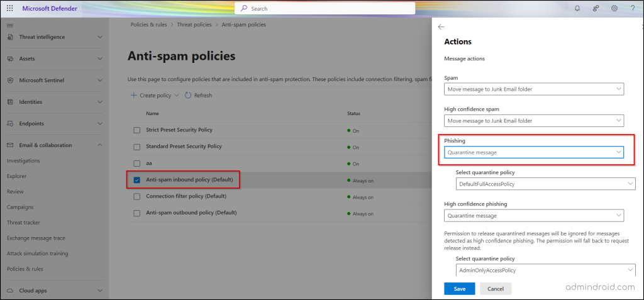Click the Save button
644x300 pixels.
(x=460, y=289)
